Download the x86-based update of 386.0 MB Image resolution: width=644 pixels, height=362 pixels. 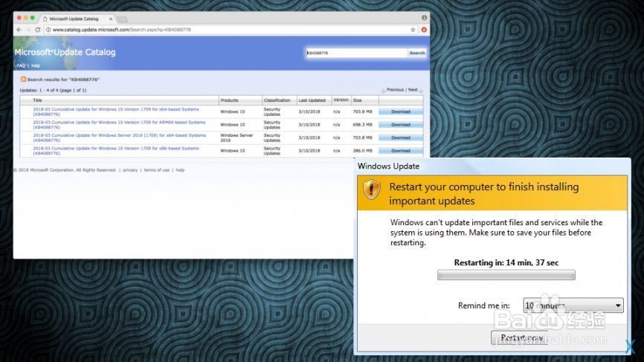[x=400, y=151]
